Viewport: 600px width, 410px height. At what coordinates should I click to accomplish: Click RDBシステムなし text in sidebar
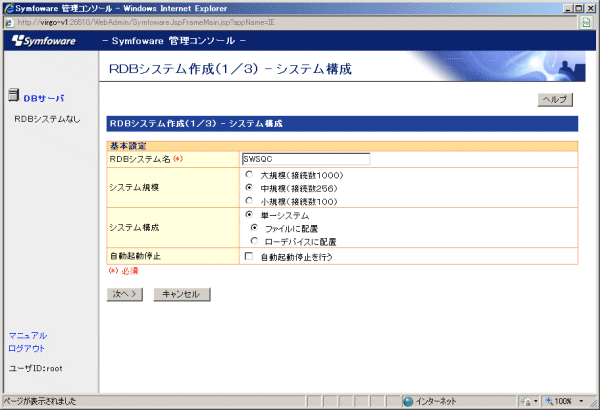click(x=47, y=119)
